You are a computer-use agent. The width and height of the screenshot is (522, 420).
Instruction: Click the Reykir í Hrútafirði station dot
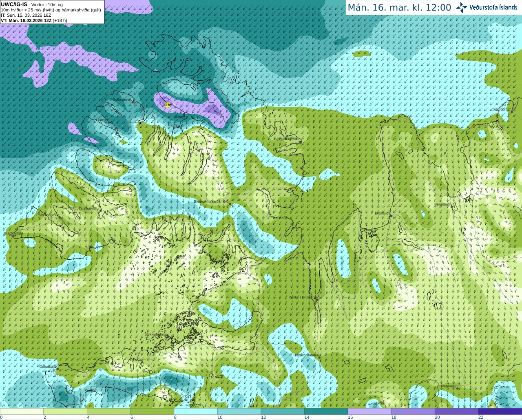click(317, 300)
